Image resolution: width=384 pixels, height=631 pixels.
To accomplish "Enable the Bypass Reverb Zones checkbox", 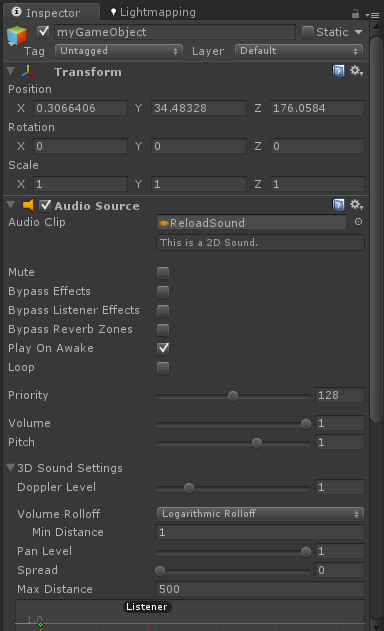I will (x=163, y=330).
